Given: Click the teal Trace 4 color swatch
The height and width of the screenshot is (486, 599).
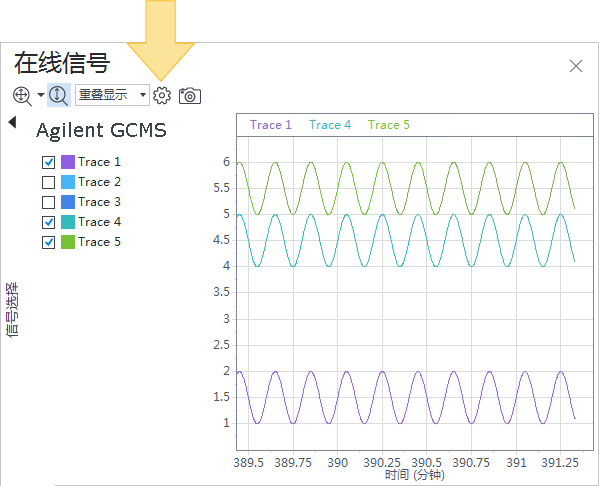Looking at the screenshot, I should click(x=68, y=222).
